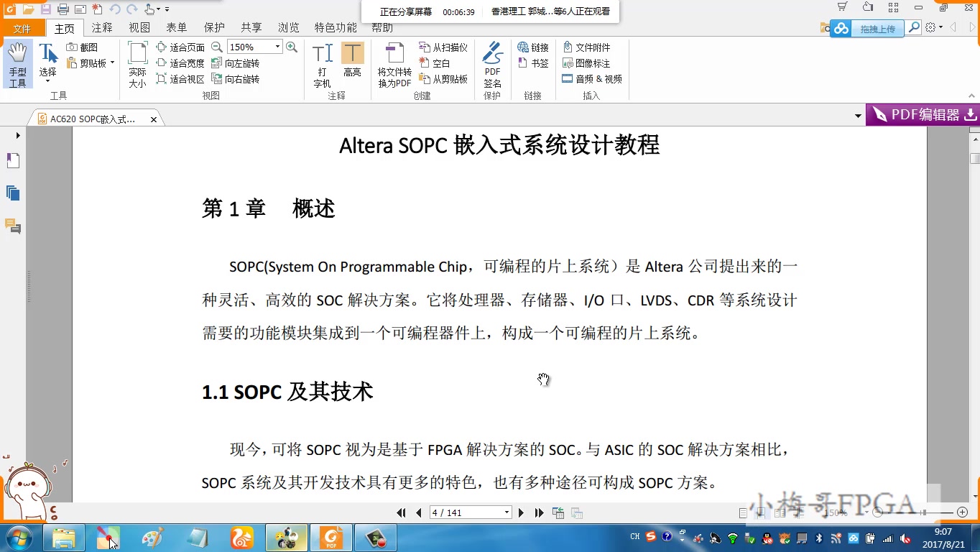Viewport: 980px width, 552px height.
Task: Select the Hand tool (手型工具)
Action: tap(17, 65)
